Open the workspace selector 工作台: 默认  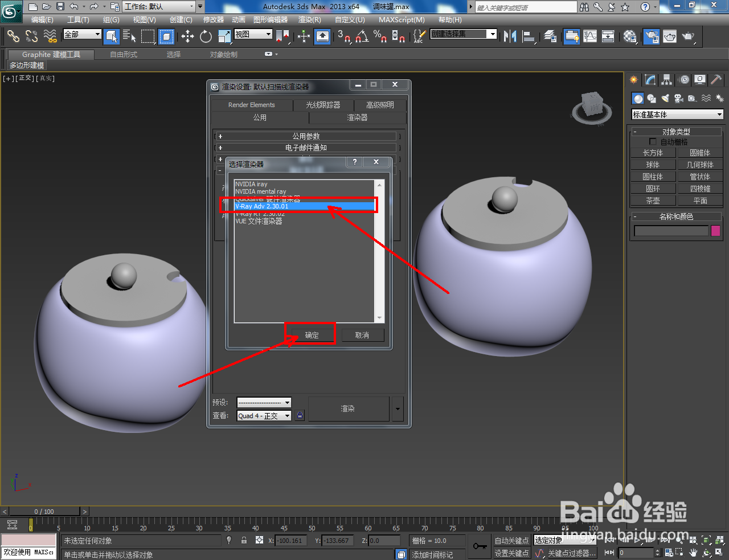point(159,7)
